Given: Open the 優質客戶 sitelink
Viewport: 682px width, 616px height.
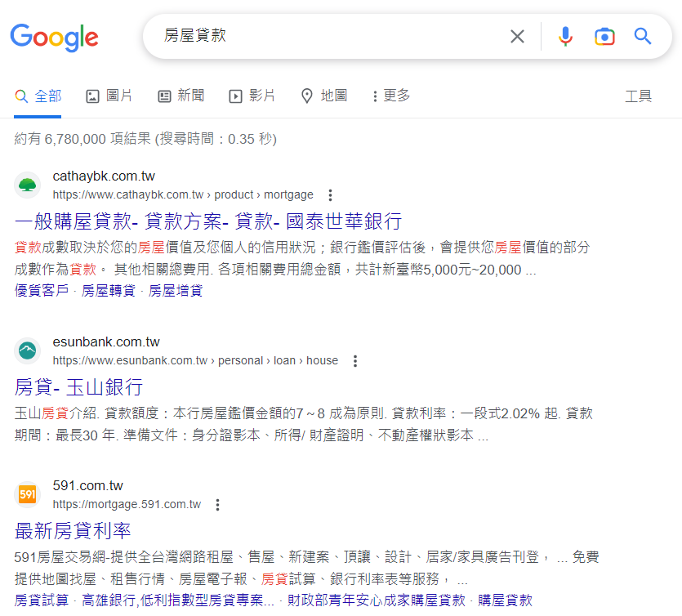Looking at the screenshot, I should tap(42, 291).
